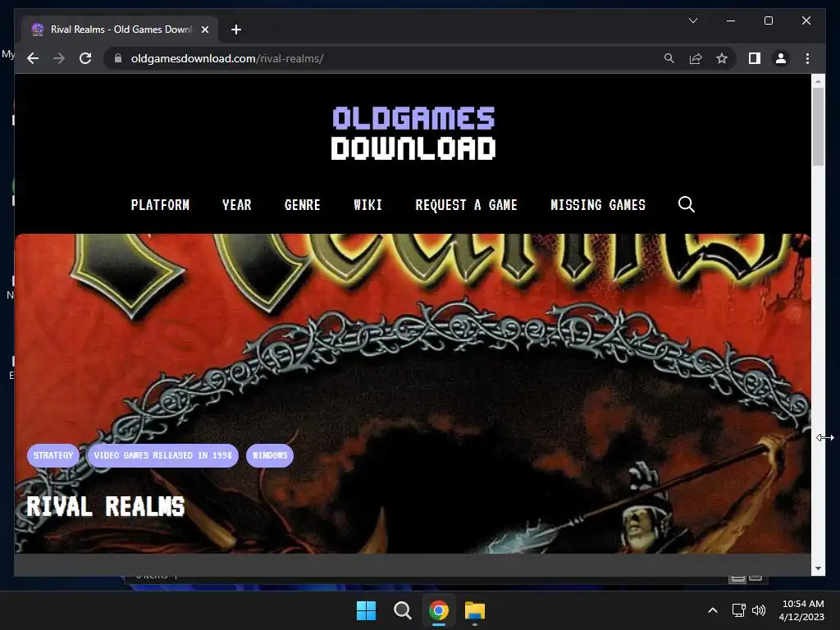Open the clock and date panel
The width and height of the screenshot is (840, 630).
coord(802,610)
